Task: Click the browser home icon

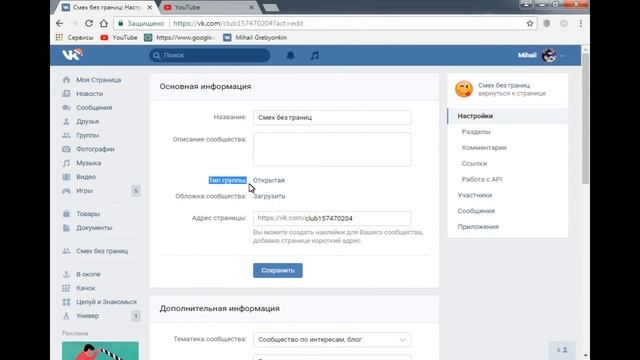Action: click(104, 23)
